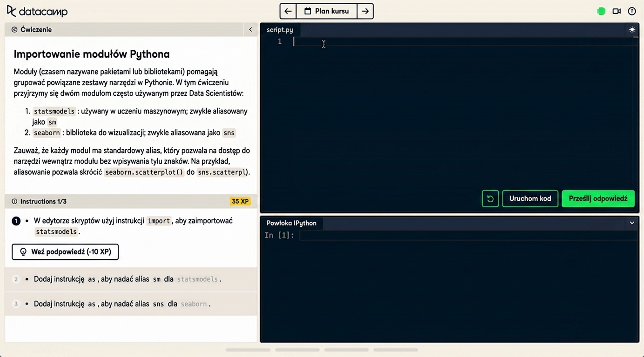Collapse the Ćwiczenie panel chevron
Image resolution: width=644 pixels, height=357 pixels.
coord(250,30)
